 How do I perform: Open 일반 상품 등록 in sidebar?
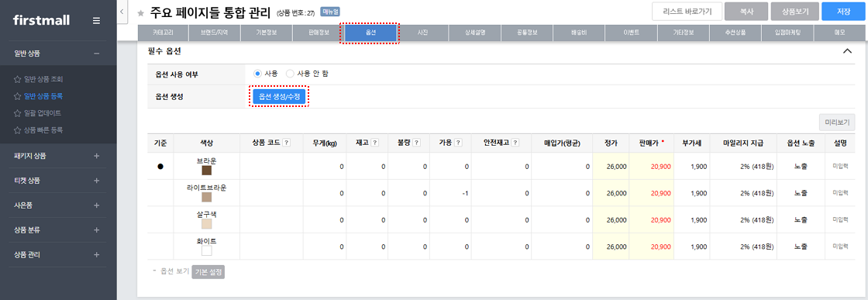43,96
